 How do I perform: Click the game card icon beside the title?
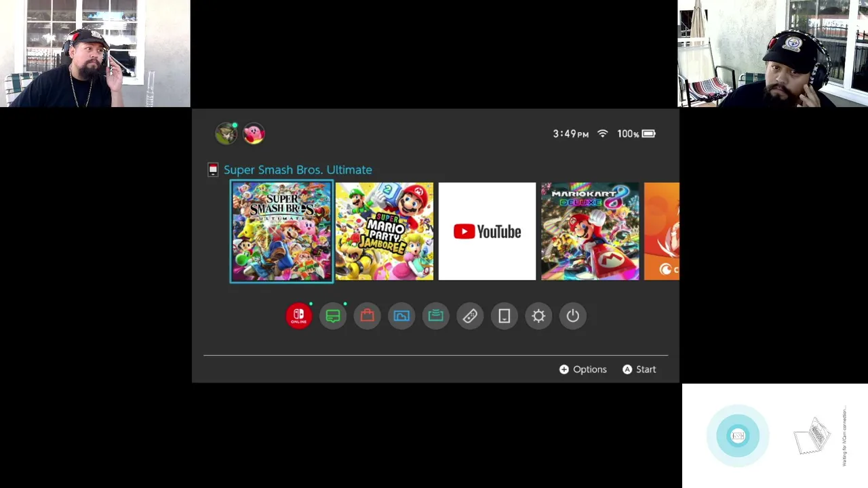213,169
